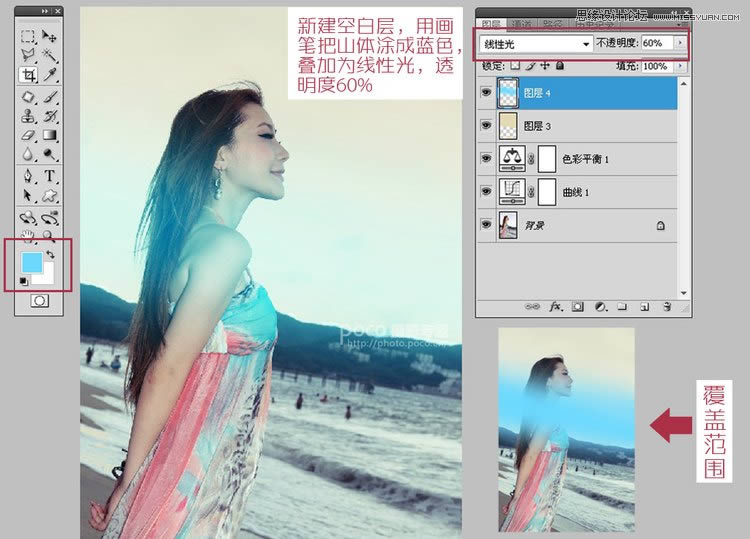Select the Rectangular Marquee tool
This screenshot has width=750, height=539.
pyautogui.click(x=29, y=37)
